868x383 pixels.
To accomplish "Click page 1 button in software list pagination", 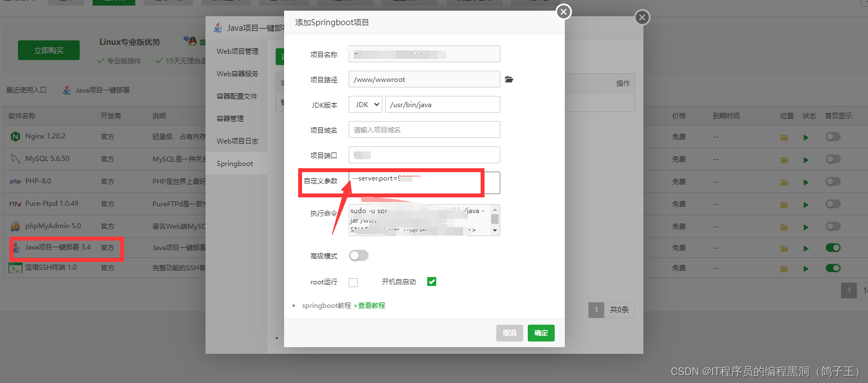I will [849, 290].
